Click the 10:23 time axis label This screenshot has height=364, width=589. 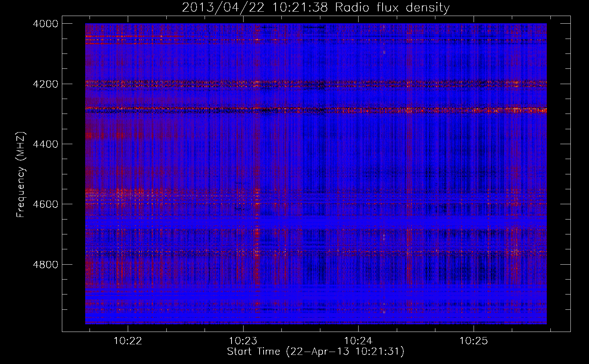click(243, 341)
